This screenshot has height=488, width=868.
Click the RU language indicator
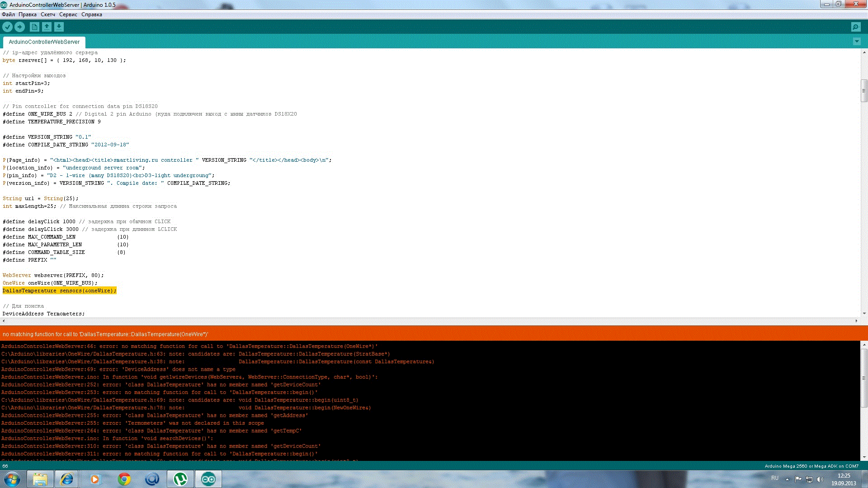tap(774, 478)
